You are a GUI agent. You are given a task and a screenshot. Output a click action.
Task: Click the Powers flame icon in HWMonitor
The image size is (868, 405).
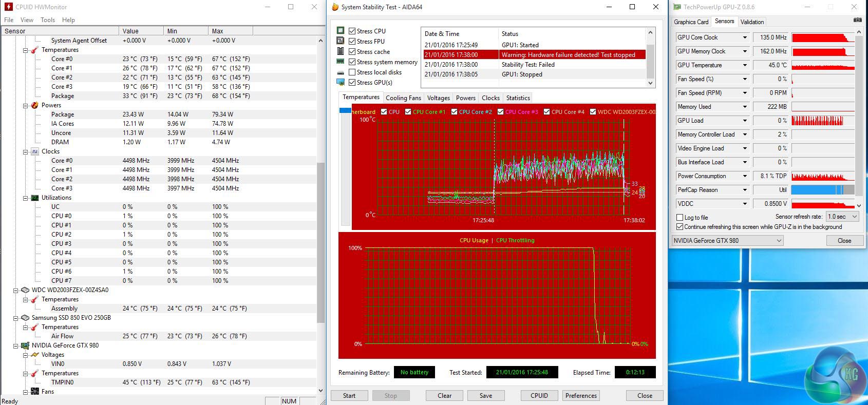click(34, 105)
